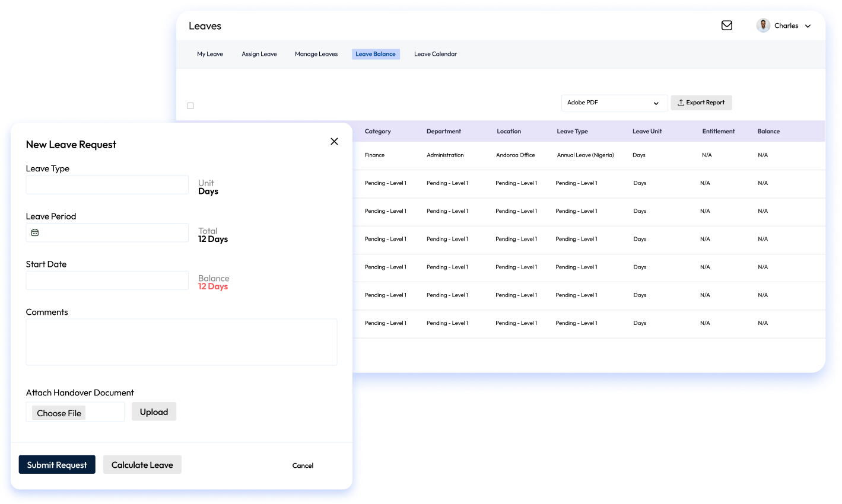This screenshot has width=842, height=504.
Task: Cancel the new leave request
Action: pyautogui.click(x=303, y=465)
